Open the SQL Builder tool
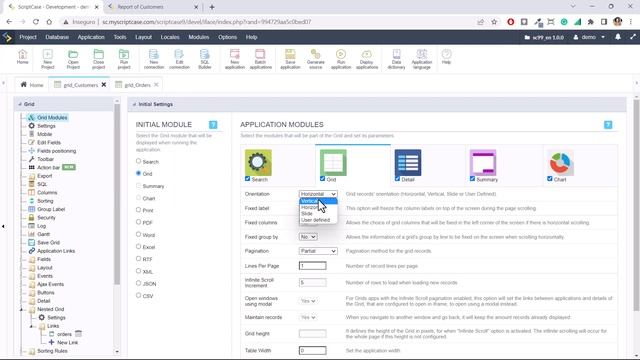 click(204, 59)
